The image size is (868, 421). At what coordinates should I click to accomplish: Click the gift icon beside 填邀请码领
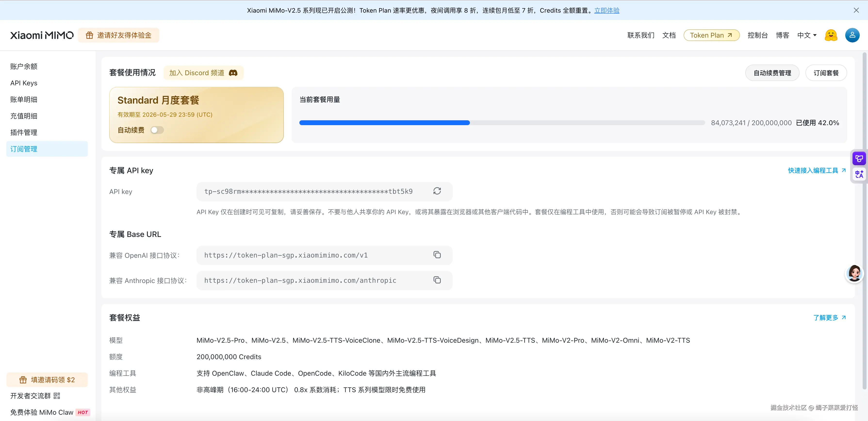coord(23,380)
